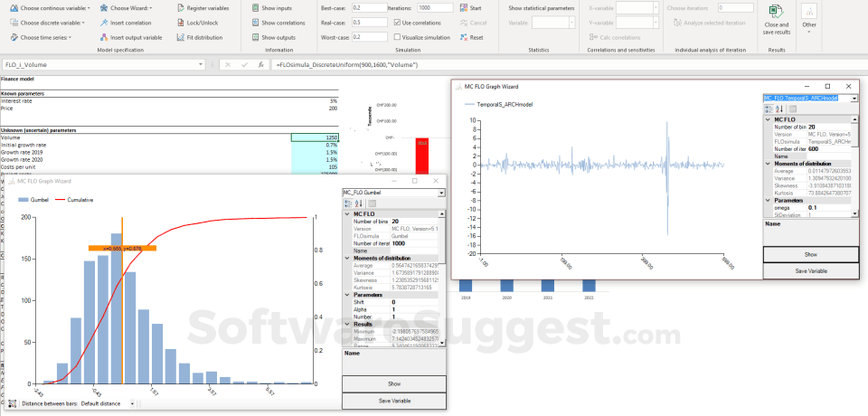The height and width of the screenshot is (416, 868).
Task: Collapse Parameters section in Gumbel wizard
Action: pyautogui.click(x=347, y=295)
